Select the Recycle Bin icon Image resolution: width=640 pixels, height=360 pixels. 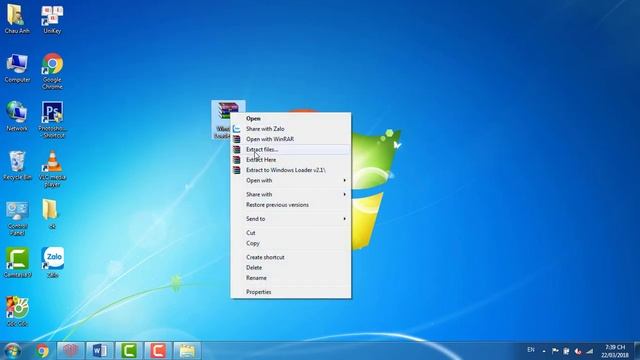click(17, 165)
